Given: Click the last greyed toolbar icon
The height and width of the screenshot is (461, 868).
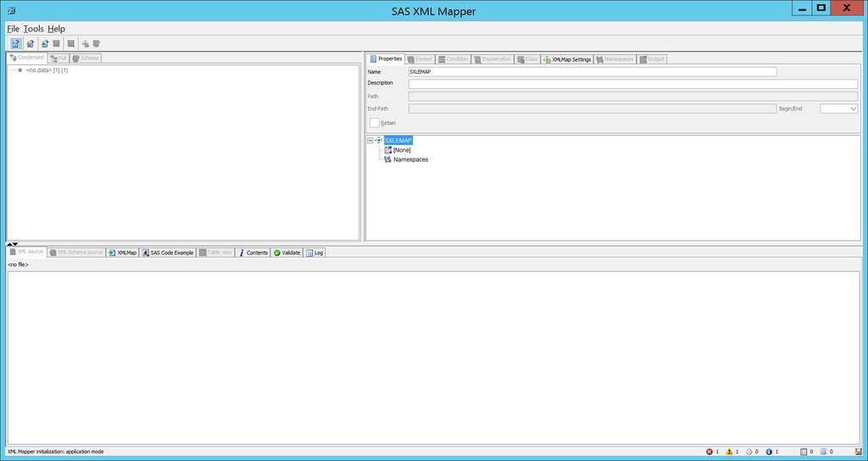Looking at the screenshot, I should [x=97, y=43].
